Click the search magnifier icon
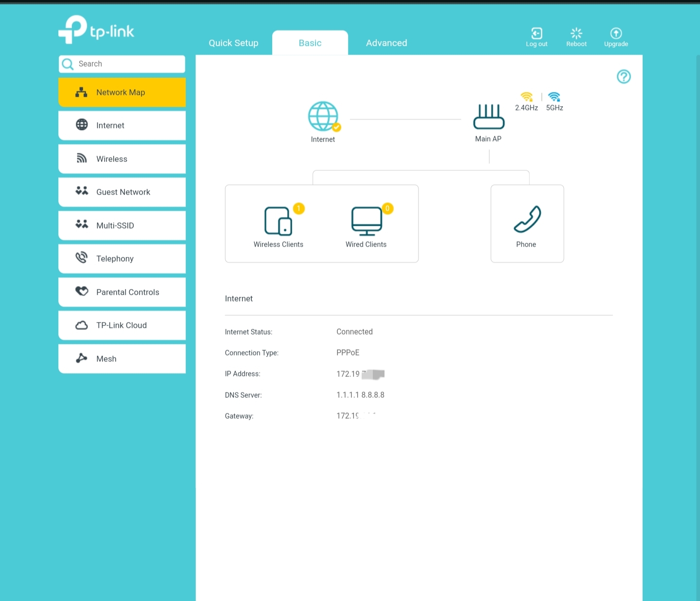 pos(68,64)
